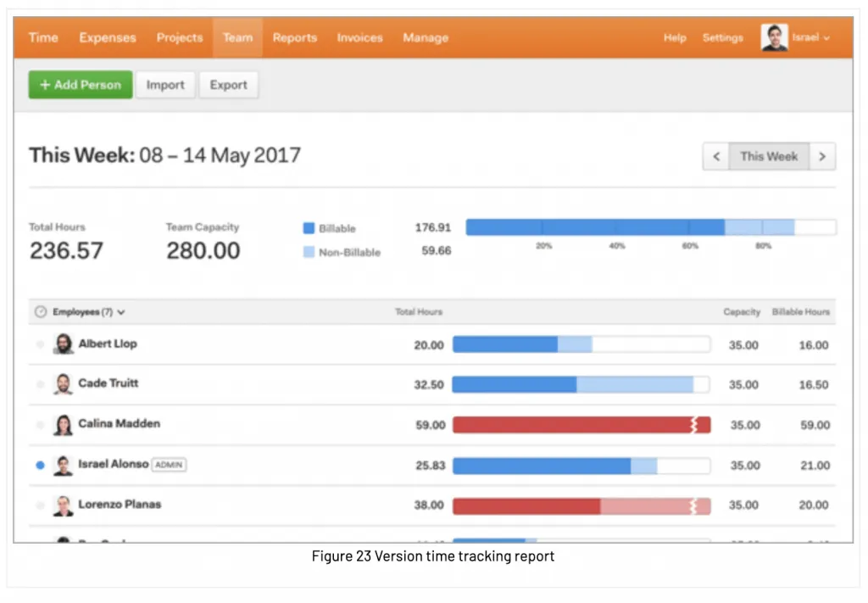
Task: Click the Non-Billable legend color swatch
Action: point(309,252)
